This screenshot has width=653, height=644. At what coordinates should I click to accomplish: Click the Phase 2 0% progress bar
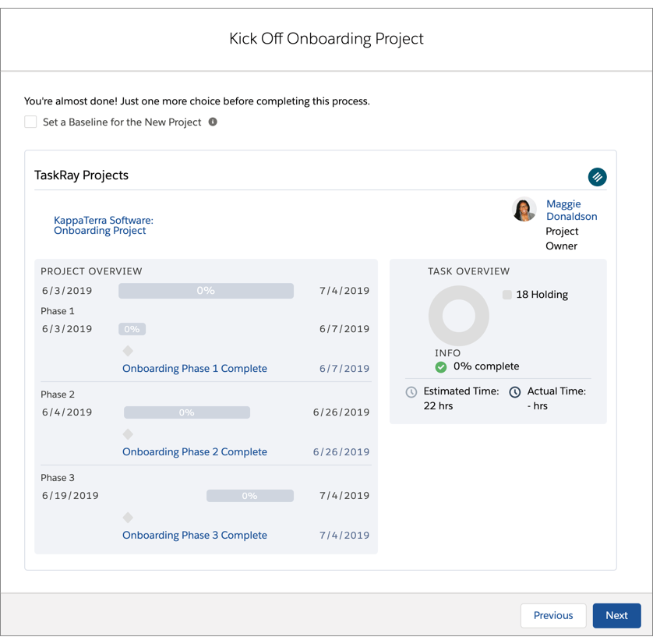(x=186, y=412)
